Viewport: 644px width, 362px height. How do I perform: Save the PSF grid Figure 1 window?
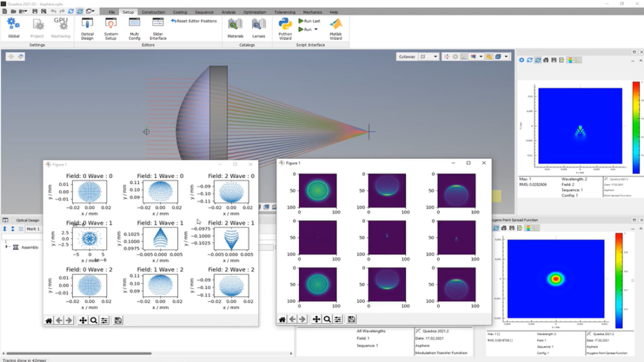pyautogui.click(x=351, y=319)
